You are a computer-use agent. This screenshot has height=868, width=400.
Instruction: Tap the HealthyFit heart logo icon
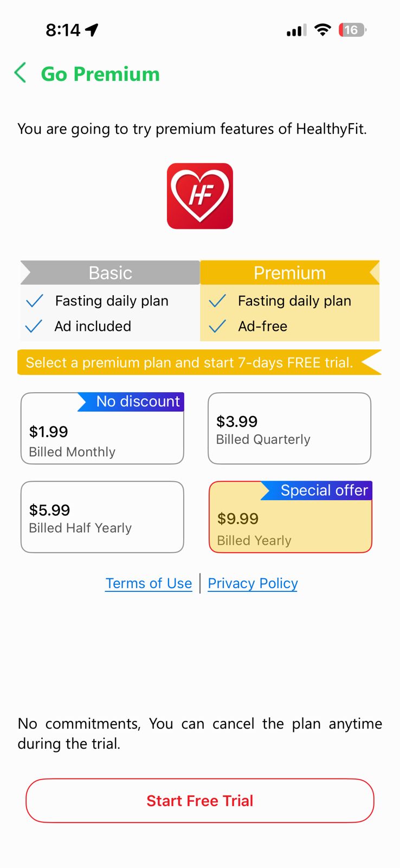click(200, 196)
